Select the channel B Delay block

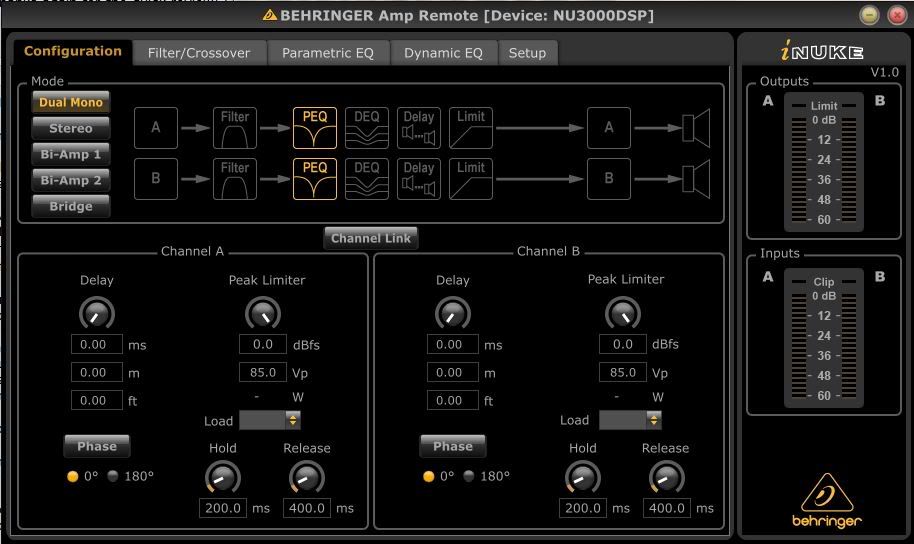tap(419, 179)
